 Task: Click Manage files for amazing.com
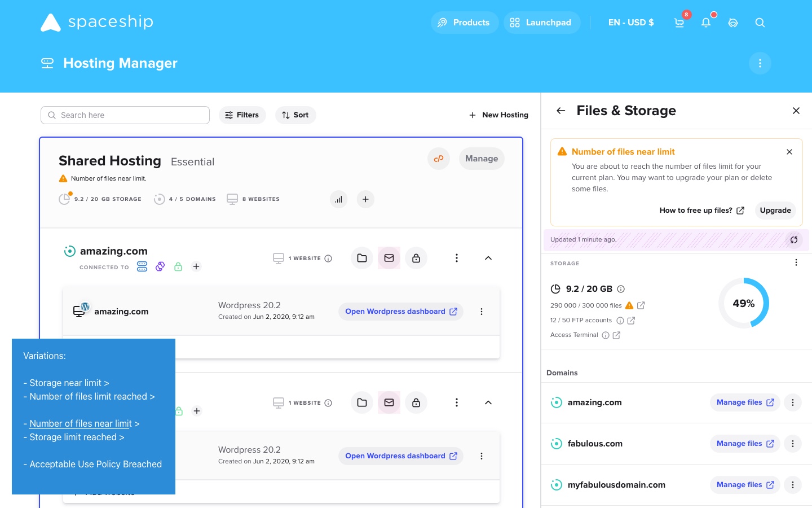point(745,402)
